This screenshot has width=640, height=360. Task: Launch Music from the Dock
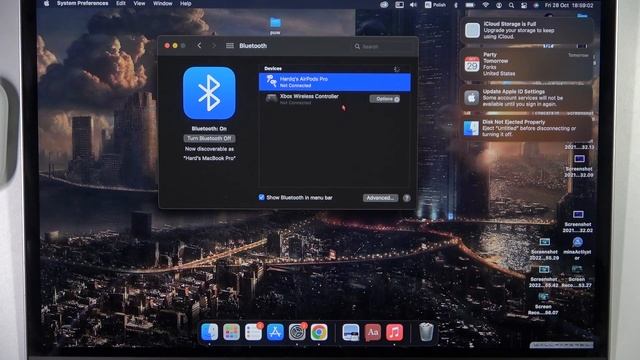click(x=394, y=332)
